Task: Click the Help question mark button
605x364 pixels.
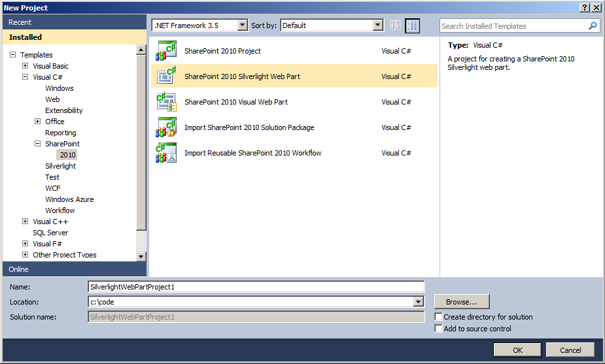Action: (x=585, y=8)
